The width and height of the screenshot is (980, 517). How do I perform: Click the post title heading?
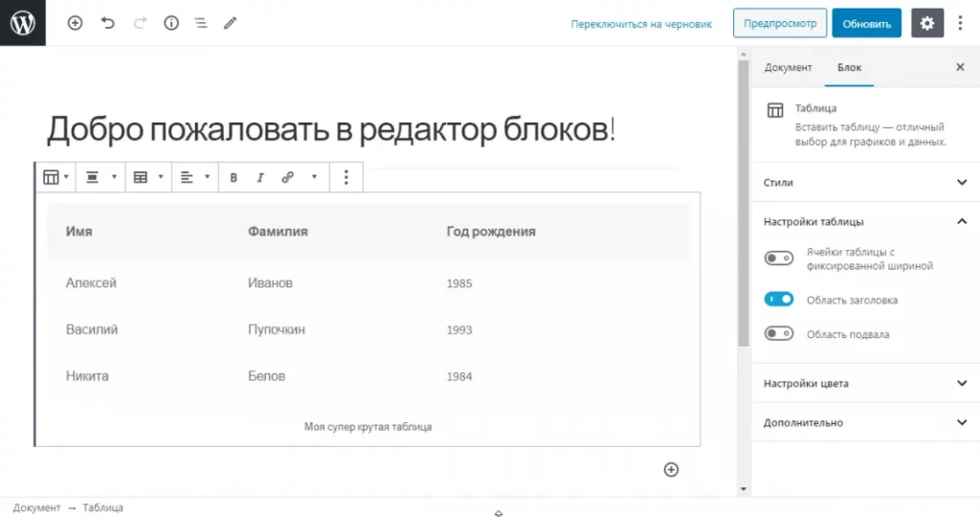331,129
